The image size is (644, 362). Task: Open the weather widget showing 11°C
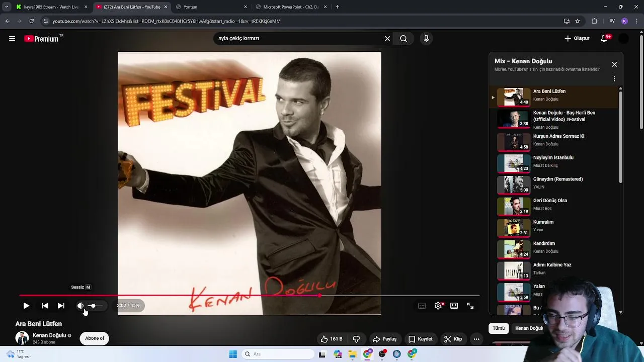[18, 354]
